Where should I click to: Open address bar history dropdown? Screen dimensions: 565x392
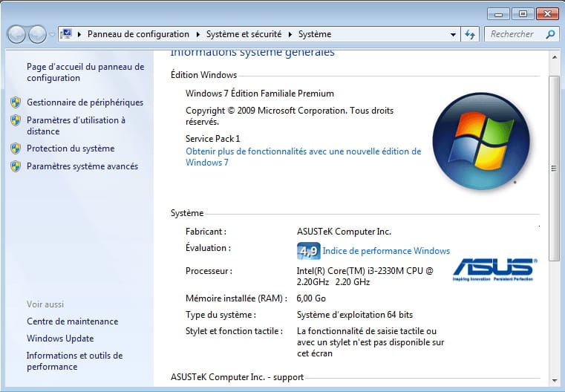point(453,35)
